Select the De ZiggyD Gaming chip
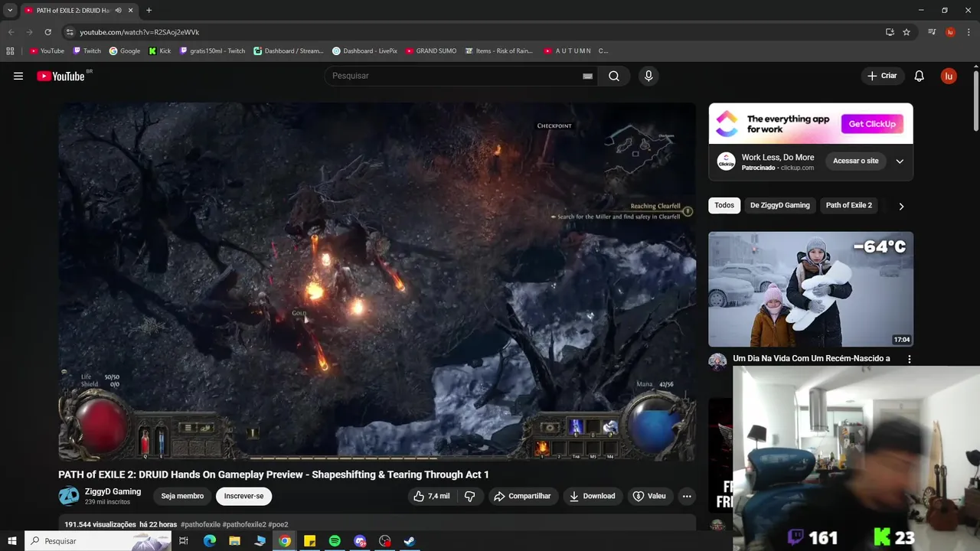The height and width of the screenshot is (551, 980). click(779, 205)
